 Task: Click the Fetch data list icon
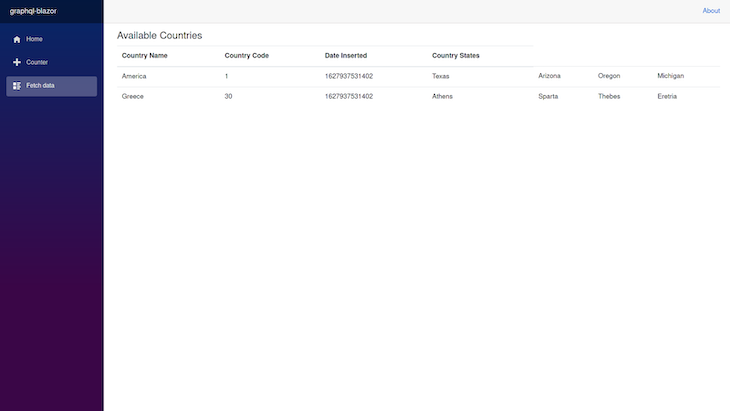point(17,86)
